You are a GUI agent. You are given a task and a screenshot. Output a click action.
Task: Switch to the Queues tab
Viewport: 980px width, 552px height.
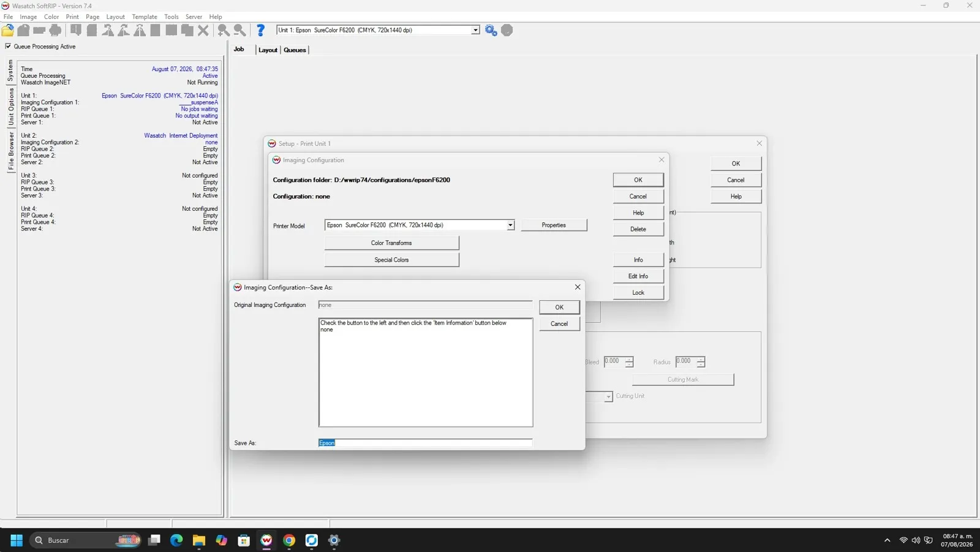[295, 50]
